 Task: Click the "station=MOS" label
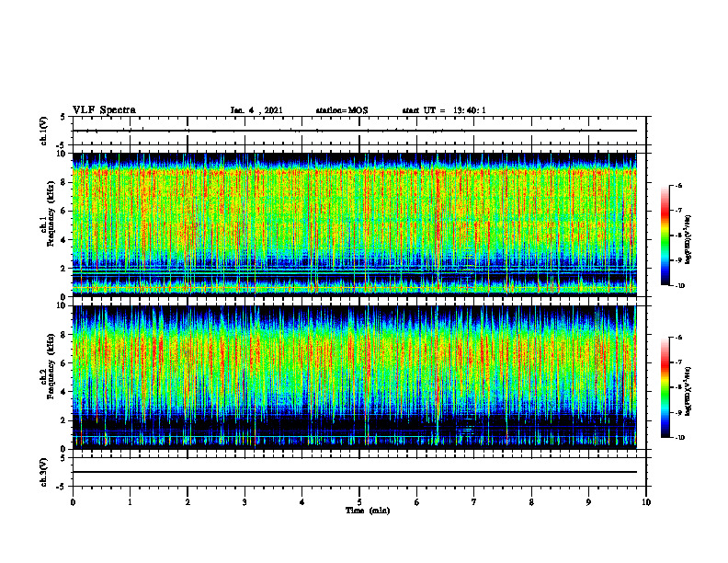pos(342,110)
